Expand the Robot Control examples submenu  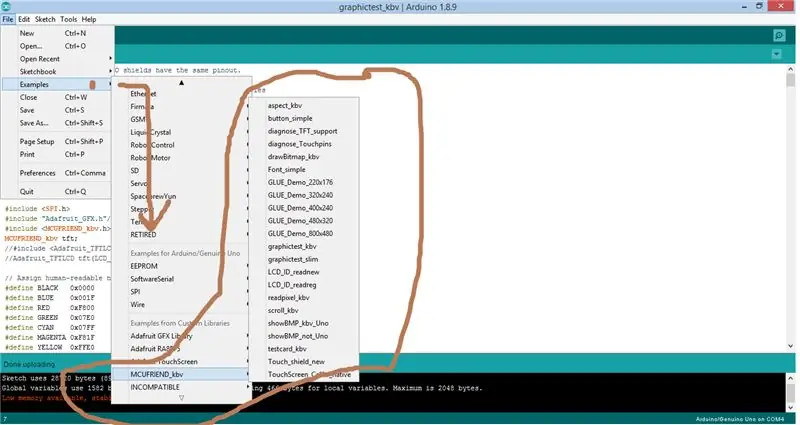click(x=182, y=145)
